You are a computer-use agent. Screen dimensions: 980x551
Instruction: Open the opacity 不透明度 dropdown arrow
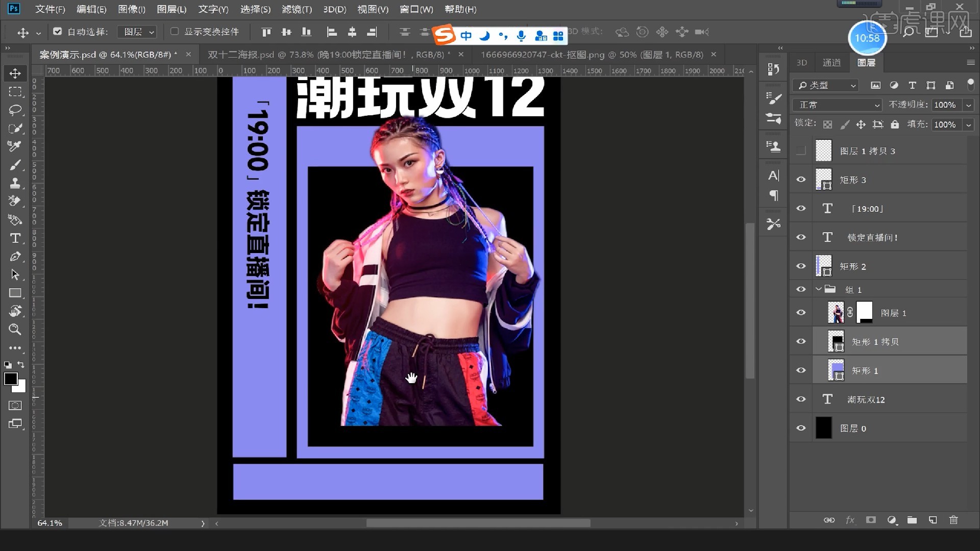pyautogui.click(x=968, y=105)
